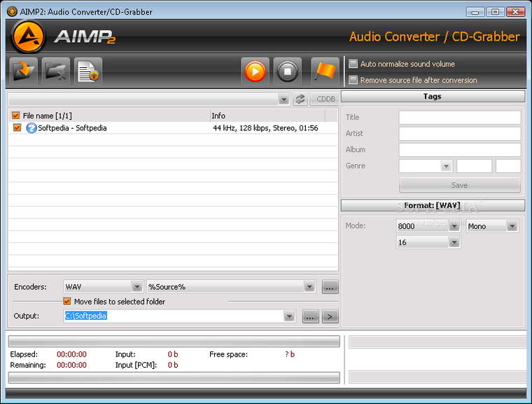The width and height of the screenshot is (532, 404).
Task: Minimize the AIMP2 converter window
Action: 475,12
